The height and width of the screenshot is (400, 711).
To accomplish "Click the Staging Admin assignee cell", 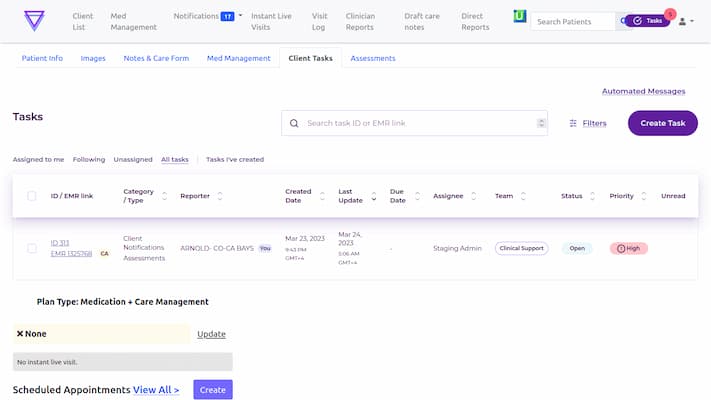I will (457, 249).
